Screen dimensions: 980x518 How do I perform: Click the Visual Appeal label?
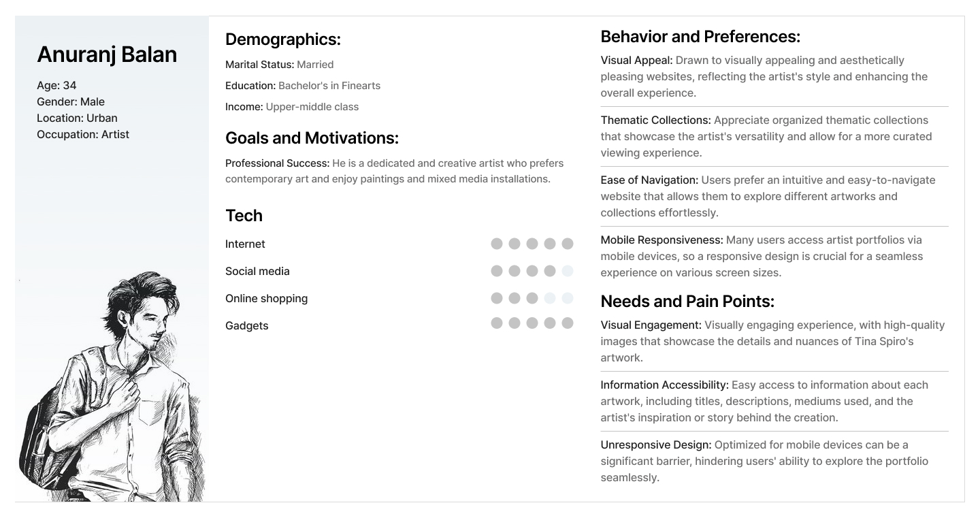coord(636,61)
